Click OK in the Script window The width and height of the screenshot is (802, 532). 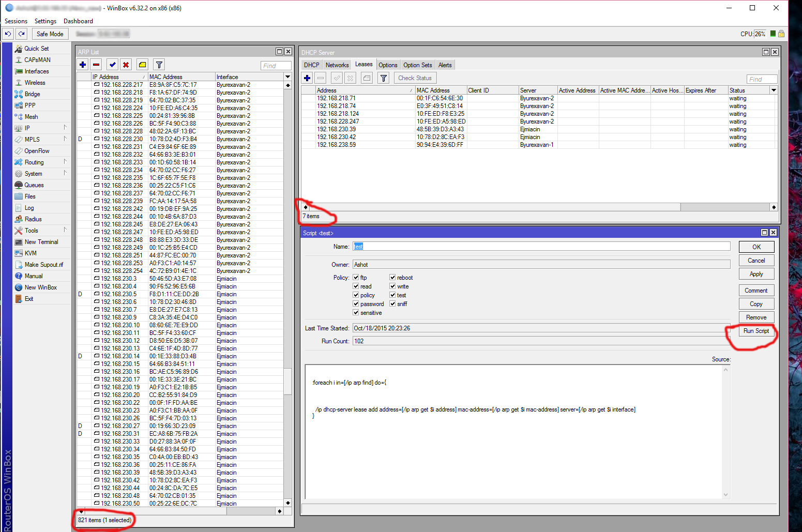click(x=756, y=247)
